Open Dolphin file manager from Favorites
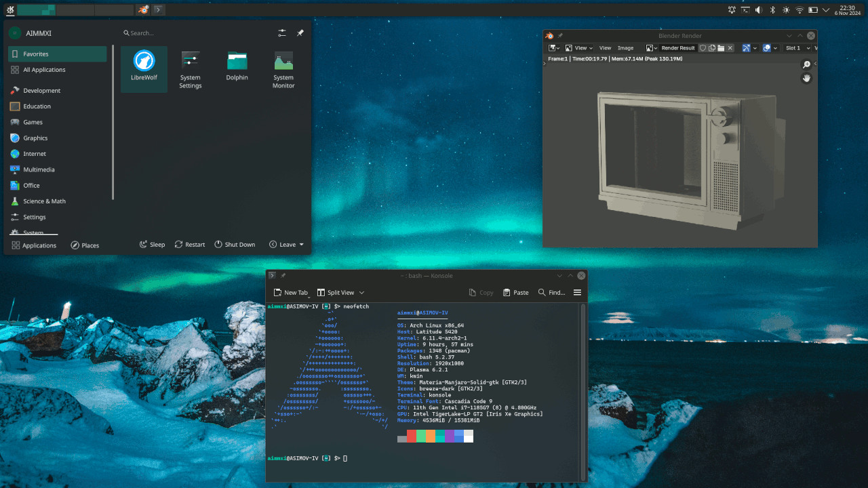 click(x=237, y=67)
